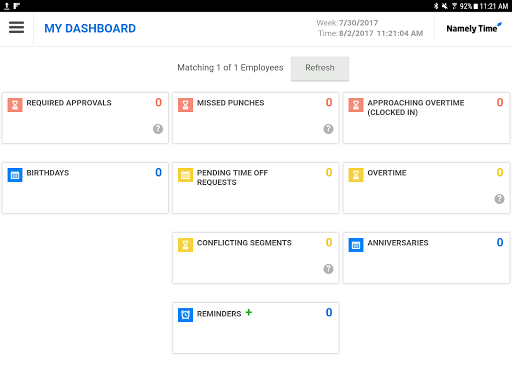Click Reminders count 0
The width and height of the screenshot is (512, 384).
point(329,312)
